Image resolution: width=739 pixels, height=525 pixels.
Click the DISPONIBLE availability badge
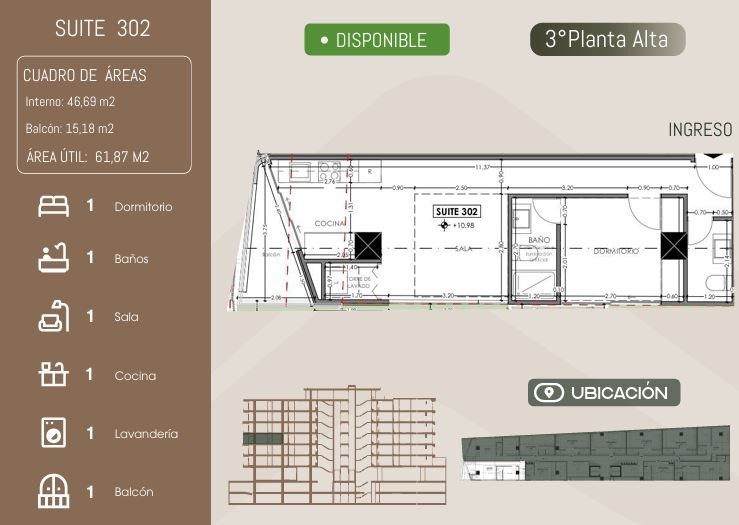tap(377, 40)
